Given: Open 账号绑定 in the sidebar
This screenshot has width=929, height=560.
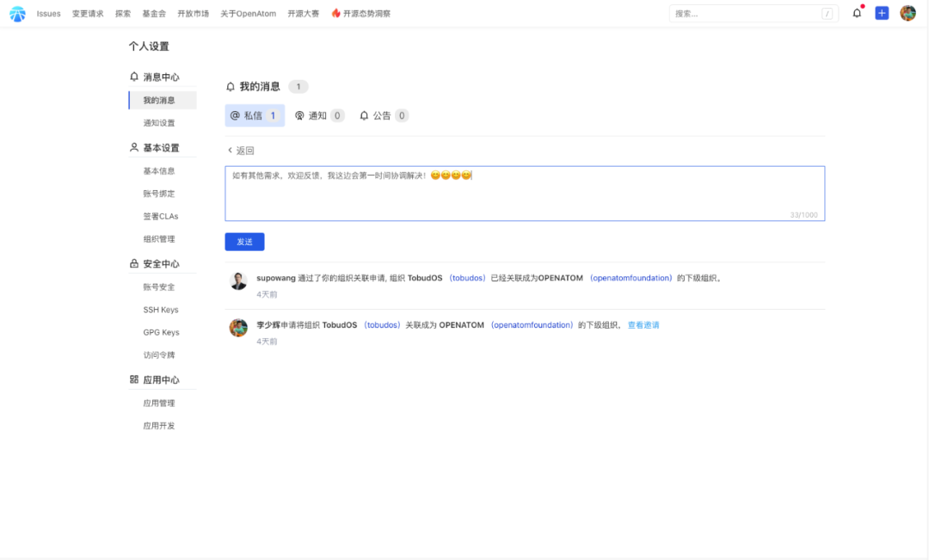Looking at the screenshot, I should (x=159, y=194).
